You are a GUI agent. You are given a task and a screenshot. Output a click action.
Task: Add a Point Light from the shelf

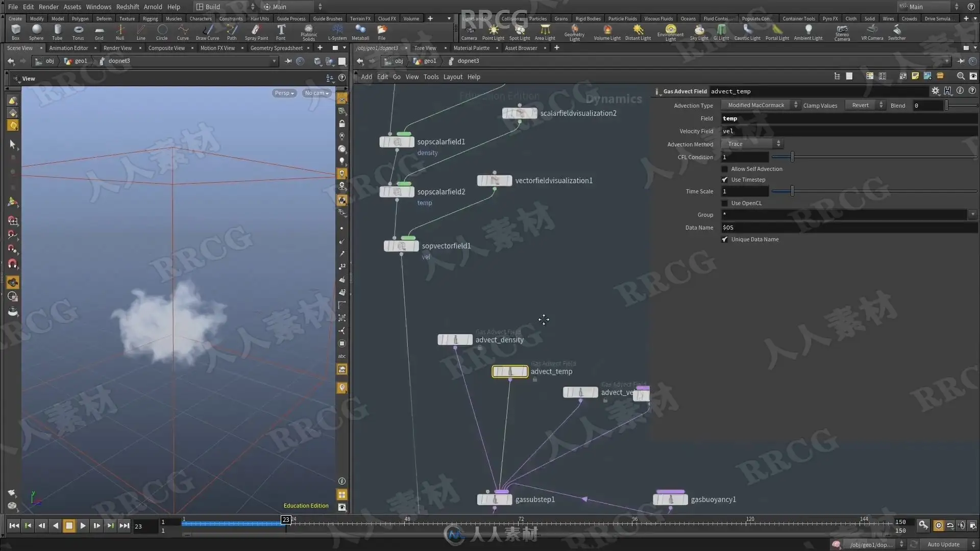click(x=493, y=32)
